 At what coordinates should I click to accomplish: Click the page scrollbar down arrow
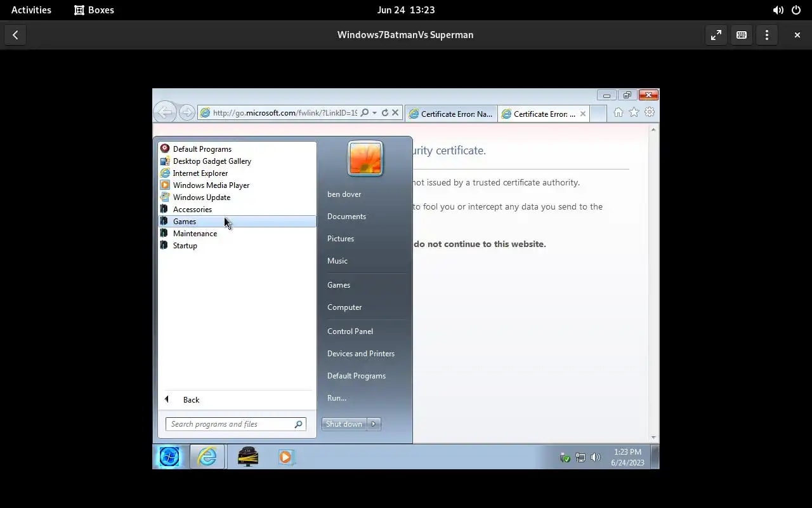[x=654, y=438]
